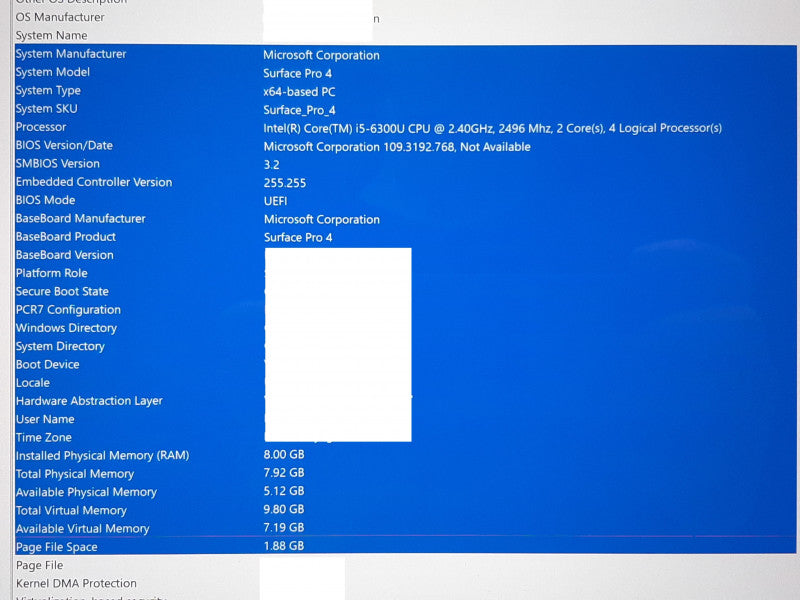Viewport: 800px width, 600px height.
Task: Select the 8.00 GB installed memory value
Action: [x=284, y=454]
